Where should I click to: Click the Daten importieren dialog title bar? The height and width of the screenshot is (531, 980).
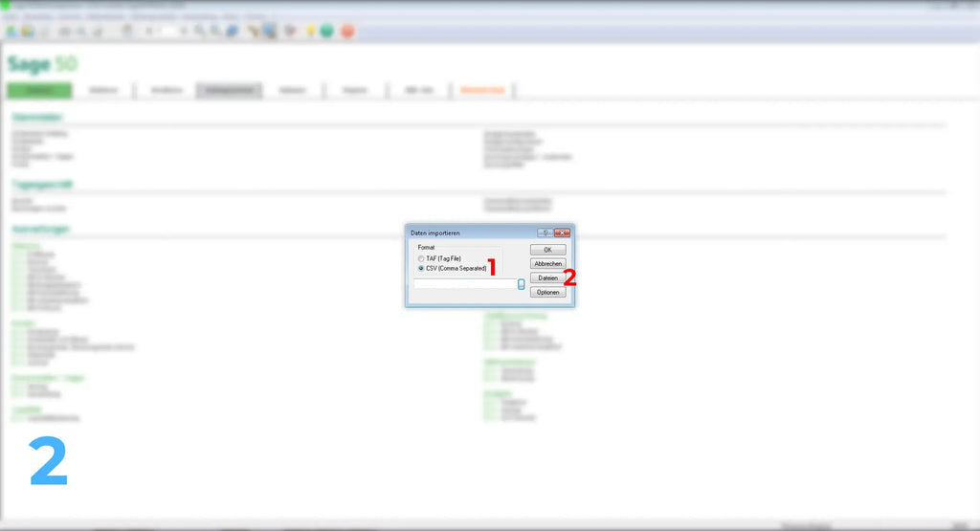[469, 232]
